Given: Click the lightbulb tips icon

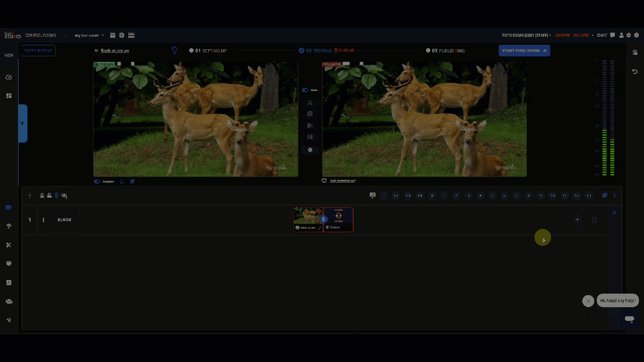Looking at the screenshot, I should coord(175,50).
